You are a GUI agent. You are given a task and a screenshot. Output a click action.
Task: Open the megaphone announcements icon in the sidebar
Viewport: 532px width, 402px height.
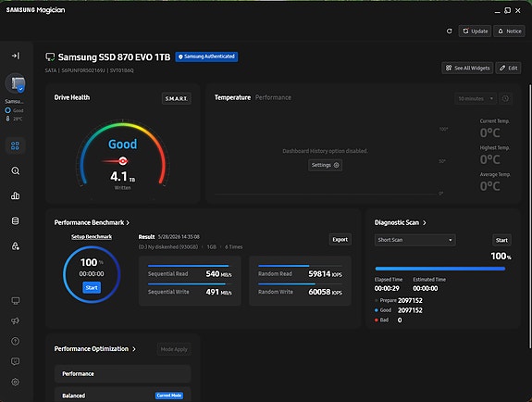point(16,320)
